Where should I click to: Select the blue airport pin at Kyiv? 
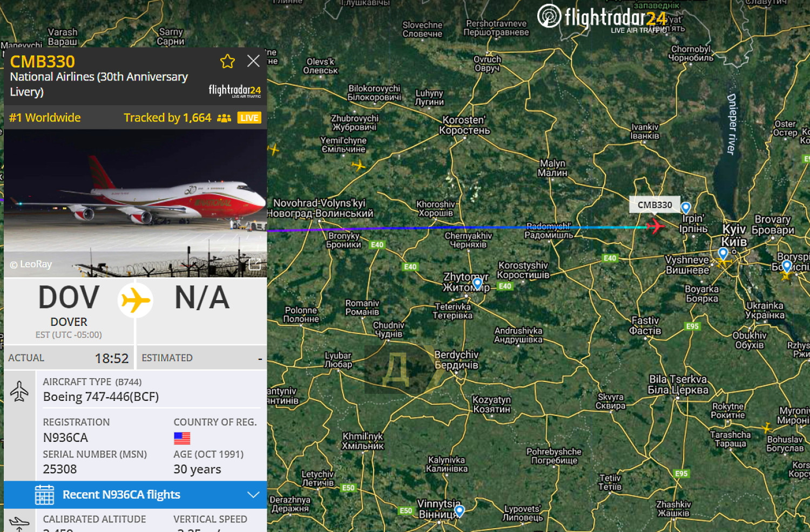pyautogui.click(x=723, y=253)
